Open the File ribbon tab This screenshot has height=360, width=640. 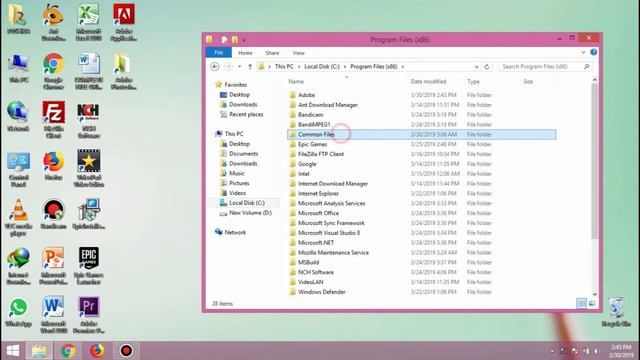pyautogui.click(x=219, y=53)
